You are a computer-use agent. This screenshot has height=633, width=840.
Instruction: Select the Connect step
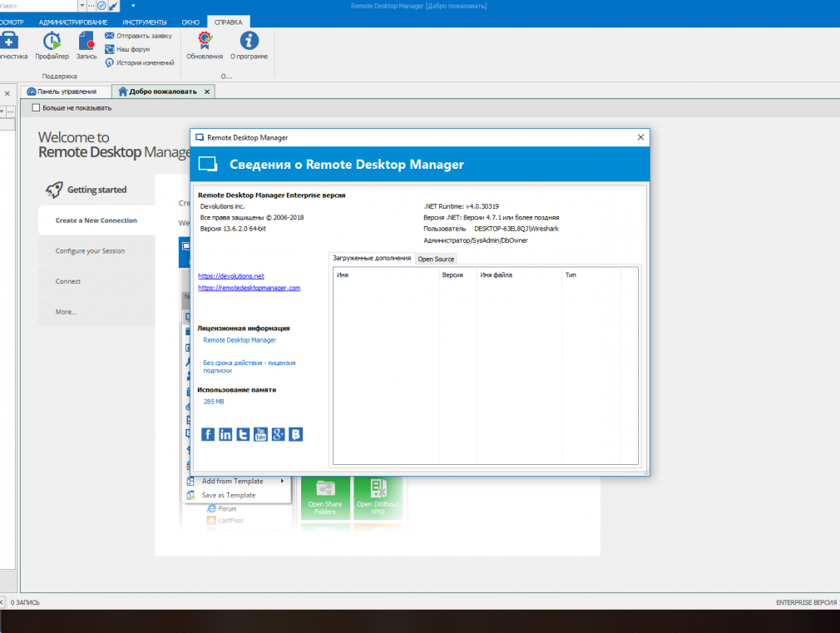pyautogui.click(x=96, y=281)
